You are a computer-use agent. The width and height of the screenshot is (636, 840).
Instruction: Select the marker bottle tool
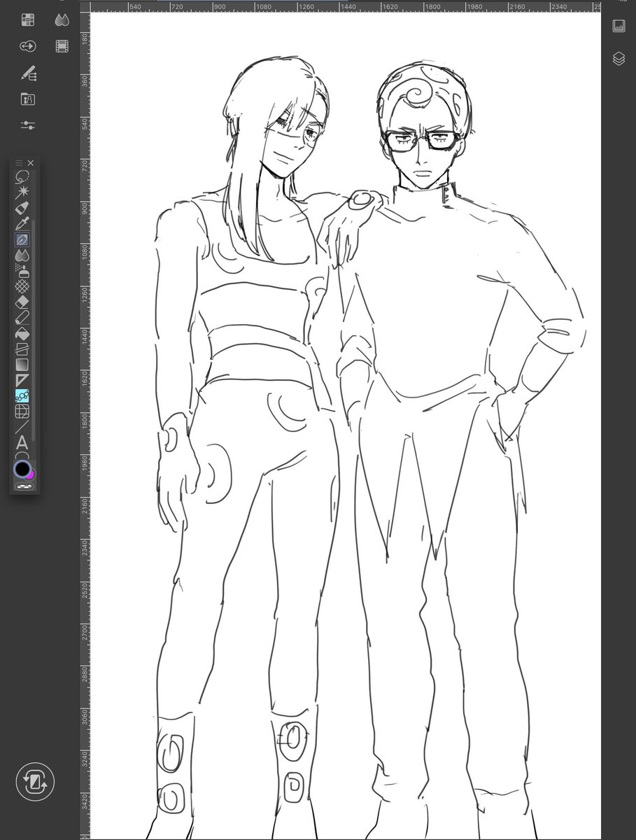[22, 208]
